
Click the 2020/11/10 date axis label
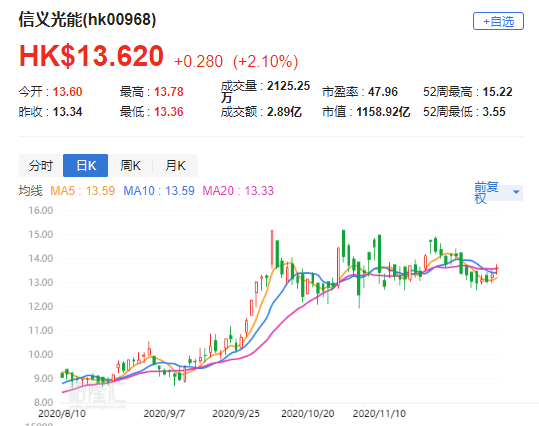[379, 413]
